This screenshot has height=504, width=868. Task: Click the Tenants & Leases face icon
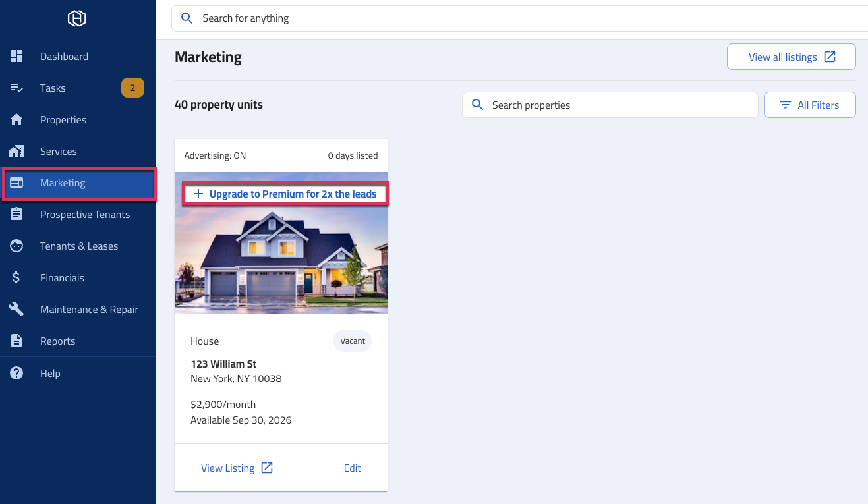click(x=16, y=246)
